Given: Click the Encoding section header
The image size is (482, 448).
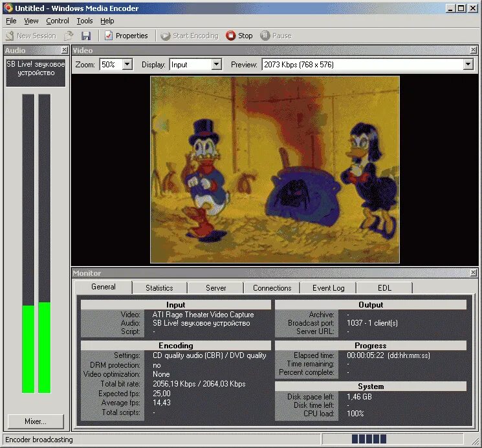Looking at the screenshot, I should tap(176, 345).
